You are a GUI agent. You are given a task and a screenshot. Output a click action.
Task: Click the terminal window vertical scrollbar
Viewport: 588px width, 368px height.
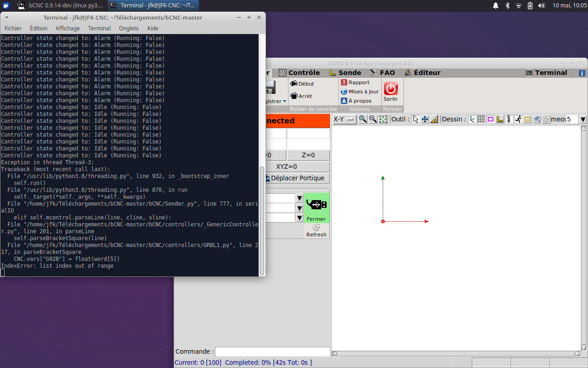point(262,221)
